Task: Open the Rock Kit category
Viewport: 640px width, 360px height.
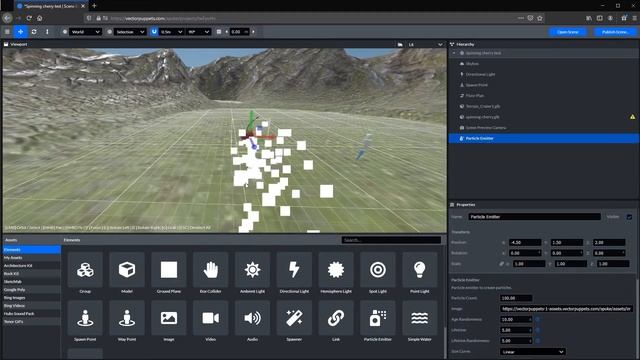Action: click(x=32, y=273)
